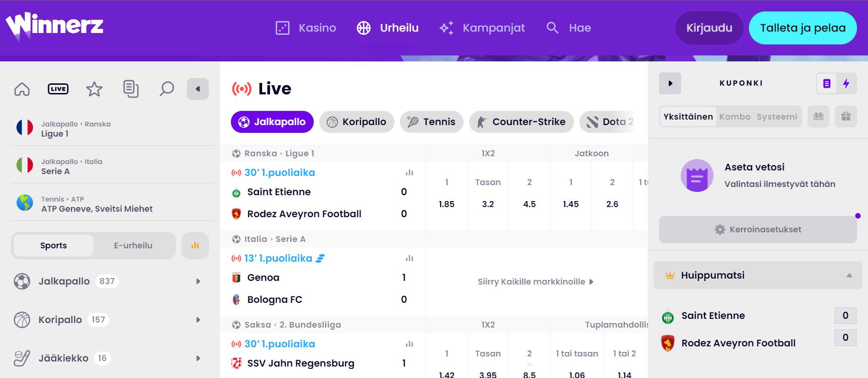The height and width of the screenshot is (378, 868).
Task: Select Jatkoon option 1 at 1.45
Action: (571, 196)
